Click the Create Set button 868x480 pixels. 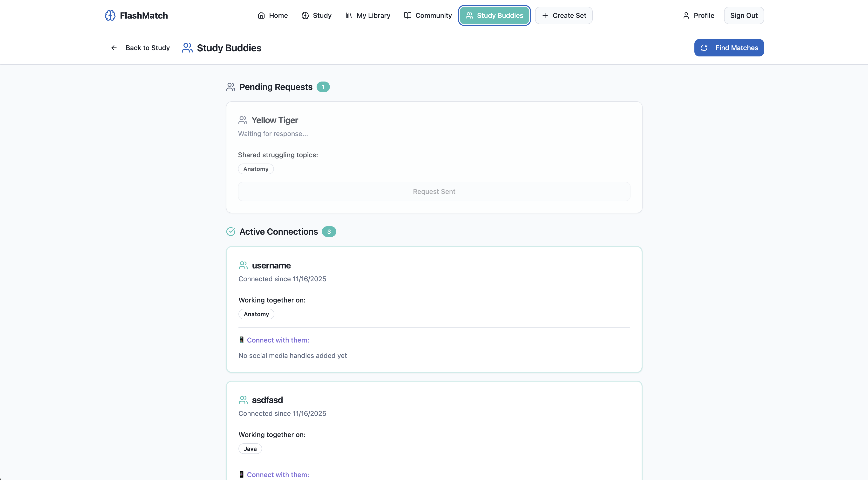click(563, 15)
